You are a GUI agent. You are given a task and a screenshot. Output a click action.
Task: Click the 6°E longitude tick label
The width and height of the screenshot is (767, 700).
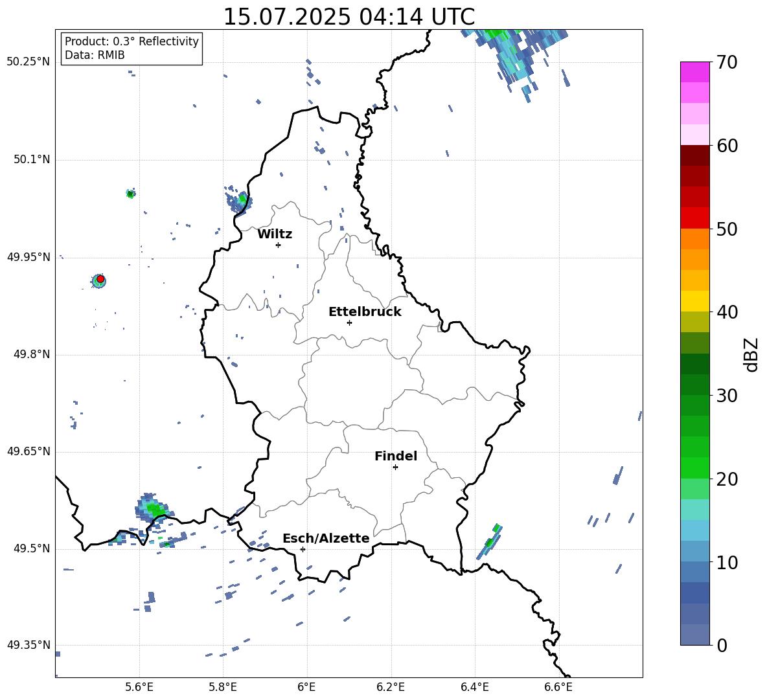pyautogui.click(x=306, y=687)
